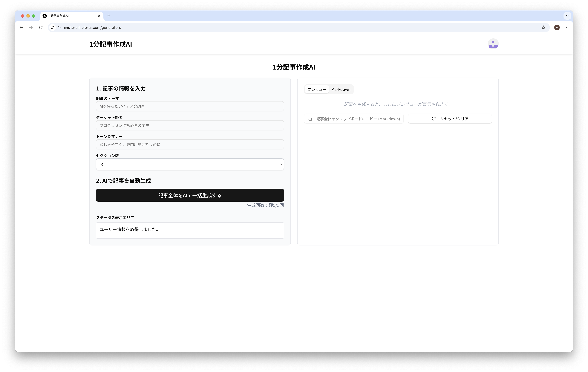Click the browser back arrow

[21, 28]
